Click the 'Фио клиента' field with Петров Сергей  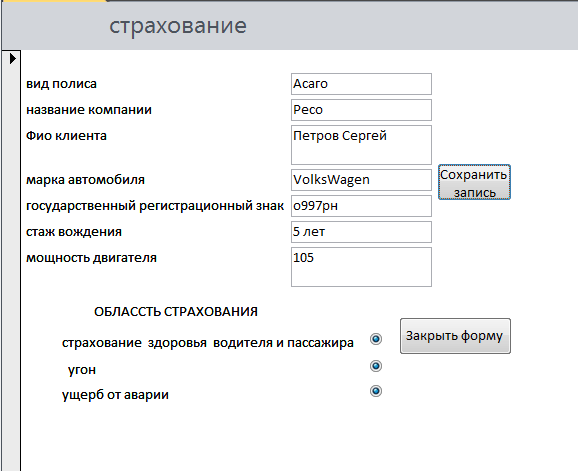[x=361, y=145]
